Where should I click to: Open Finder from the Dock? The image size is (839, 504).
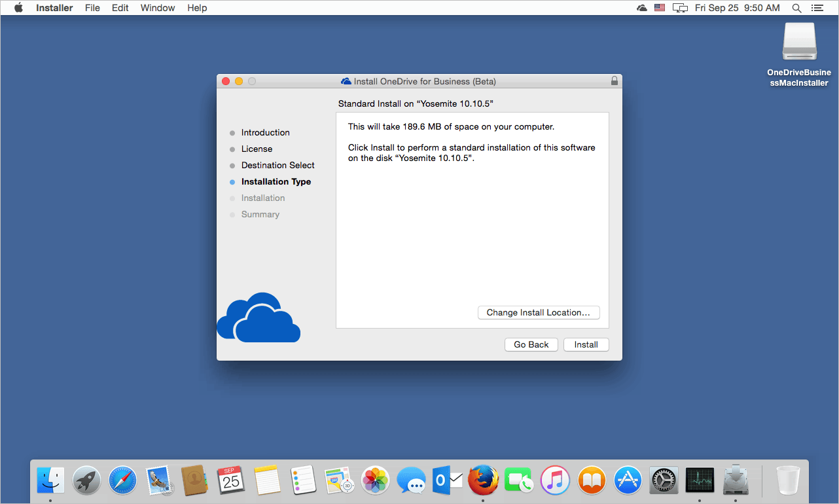click(50, 481)
